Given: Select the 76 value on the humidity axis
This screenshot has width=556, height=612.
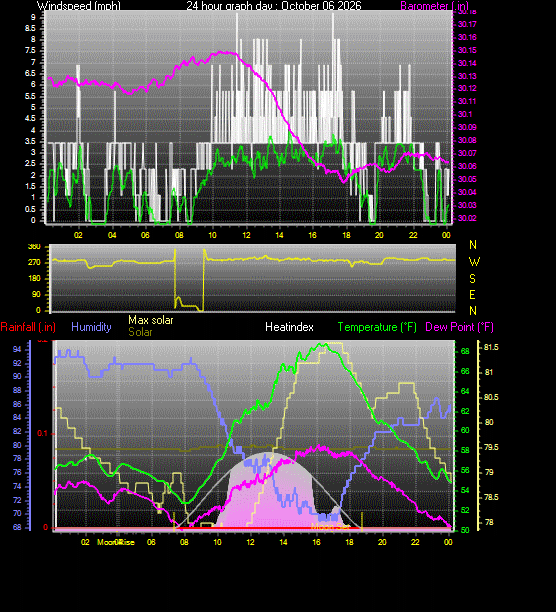Looking at the screenshot, I should pos(17,473).
